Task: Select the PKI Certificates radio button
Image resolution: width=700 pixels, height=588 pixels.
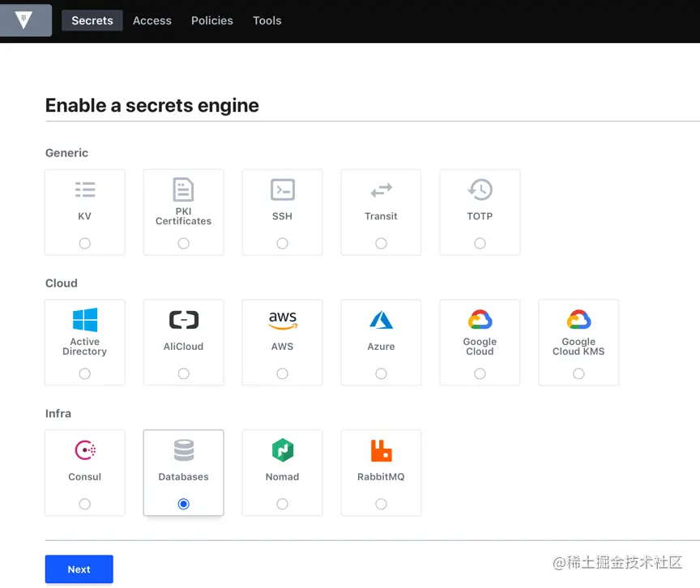Action: 183,243
